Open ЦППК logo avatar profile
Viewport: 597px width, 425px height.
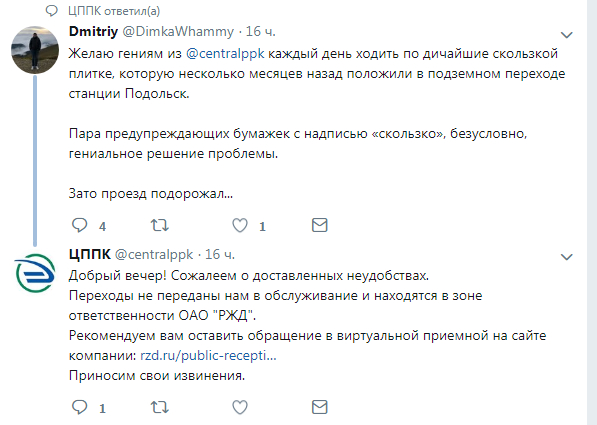(35, 273)
